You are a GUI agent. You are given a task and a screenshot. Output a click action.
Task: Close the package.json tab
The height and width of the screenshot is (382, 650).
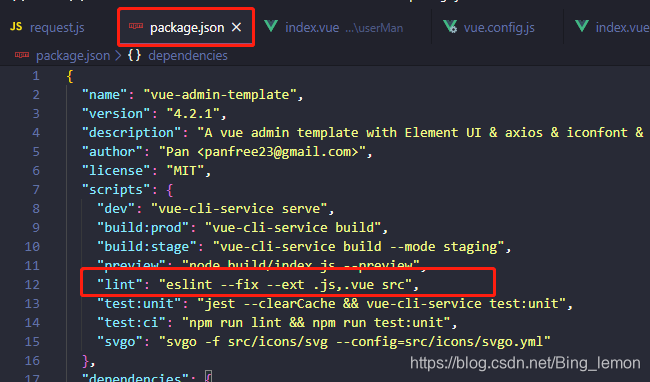pyautogui.click(x=236, y=27)
